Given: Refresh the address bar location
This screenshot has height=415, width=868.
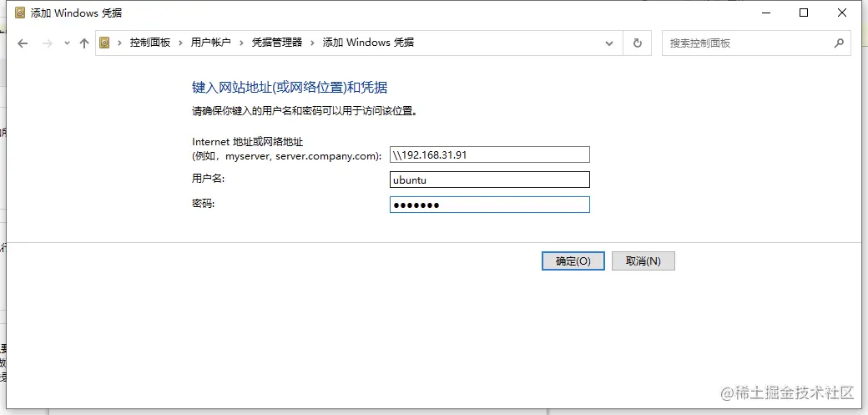Looking at the screenshot, I should [x=638, y=43].
